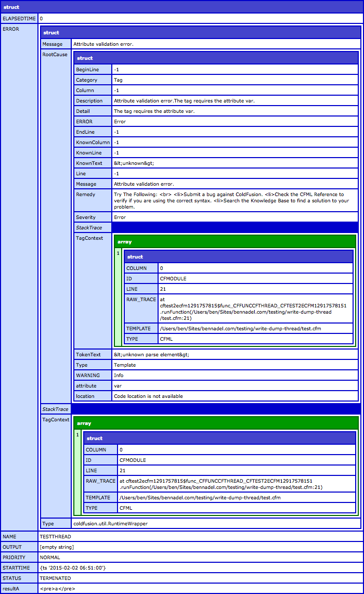Toggle the location key
This screenshot has height=594, width=364.
pyautogui.click(x=93, y=396)
